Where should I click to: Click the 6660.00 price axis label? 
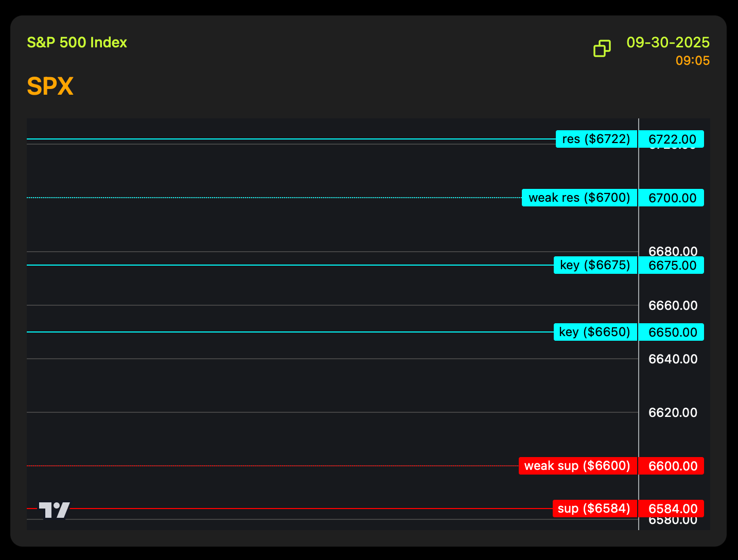(673, 305)
